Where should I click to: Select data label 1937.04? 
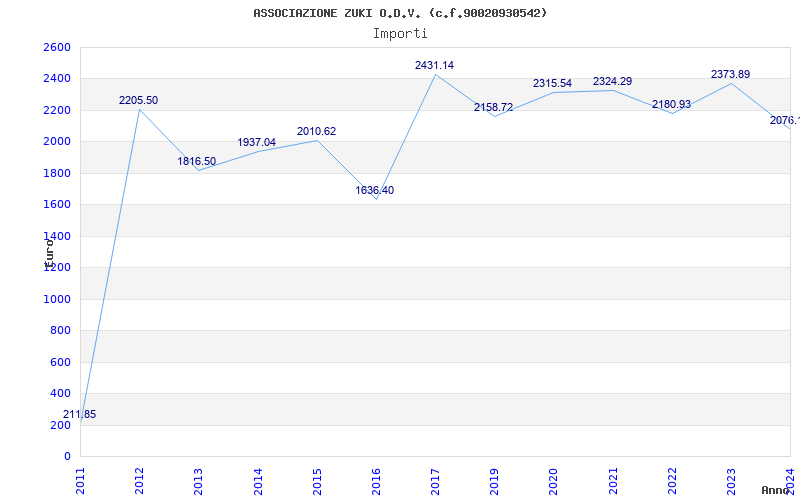point(256,142)
